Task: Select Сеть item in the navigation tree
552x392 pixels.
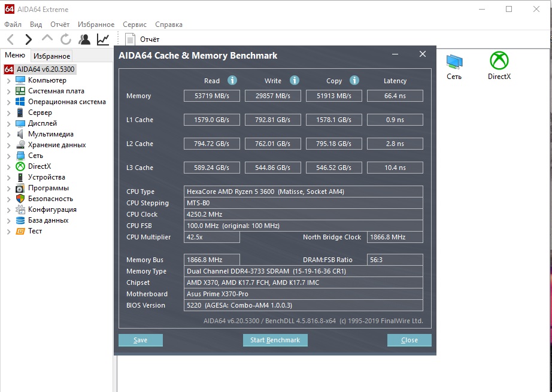Action: (x=35, y=156)
